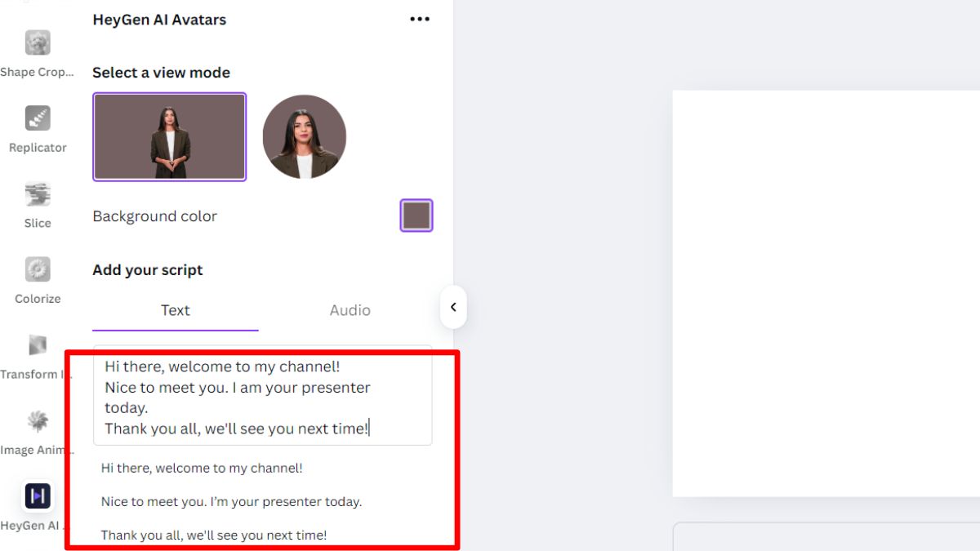Collapse the side panel with arrow
The height and width of the screenshot is (551, 980).
453,308
